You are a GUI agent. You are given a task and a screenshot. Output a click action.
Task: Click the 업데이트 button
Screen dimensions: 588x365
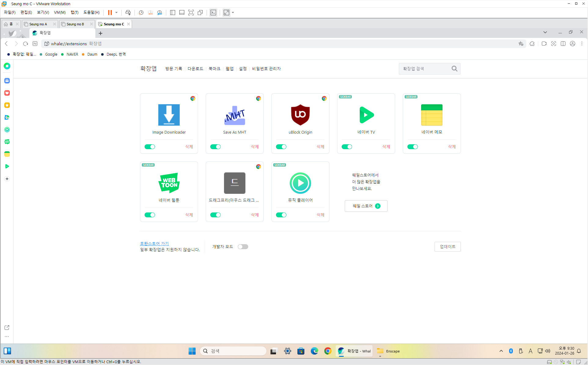447,247
